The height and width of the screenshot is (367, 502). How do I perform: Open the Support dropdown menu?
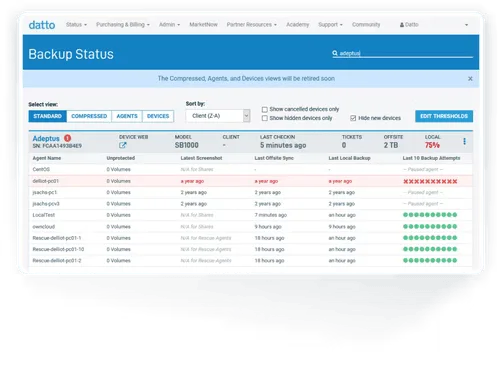[x=330, y=25]
